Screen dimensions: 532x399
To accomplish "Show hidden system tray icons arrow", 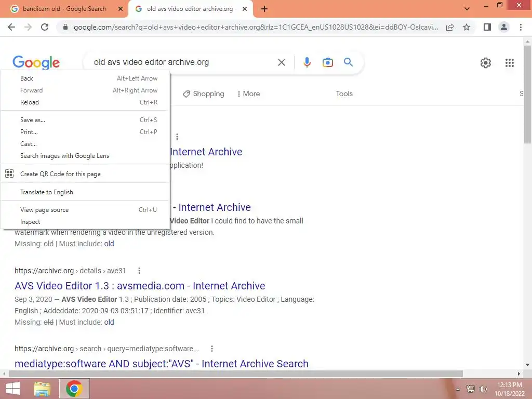I will coord(458,389).
